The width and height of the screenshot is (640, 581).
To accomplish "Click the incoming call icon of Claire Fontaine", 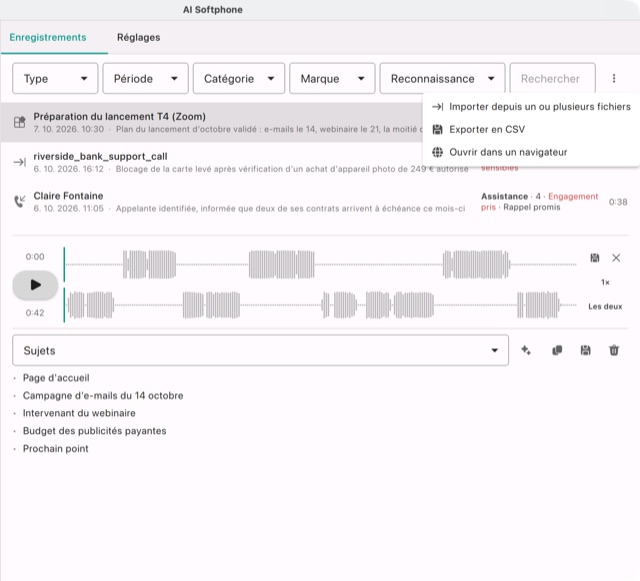I will pyautogui.click(x=19, y=201).
